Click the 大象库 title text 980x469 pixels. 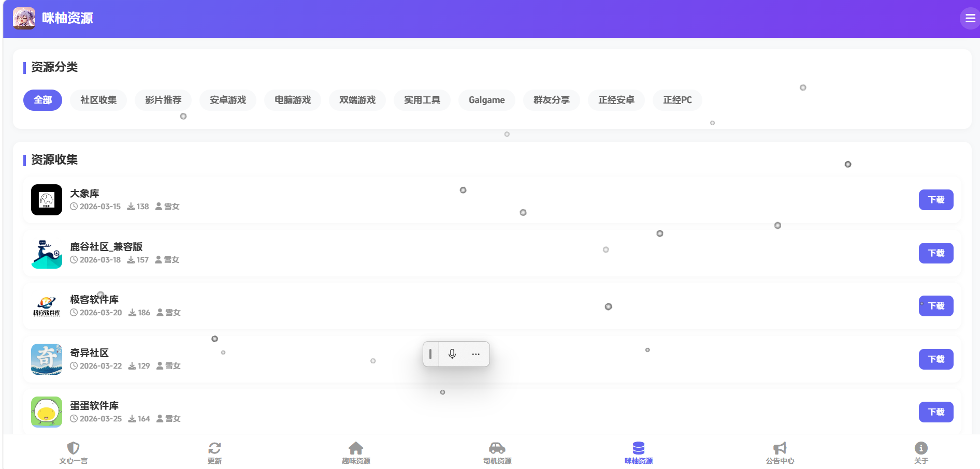(x=84, y=194)
